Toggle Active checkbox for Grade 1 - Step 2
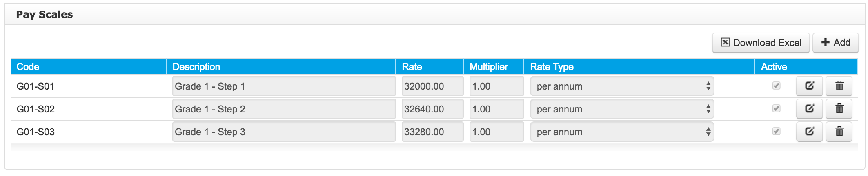868x176 pixels. (x=777, y=108)
